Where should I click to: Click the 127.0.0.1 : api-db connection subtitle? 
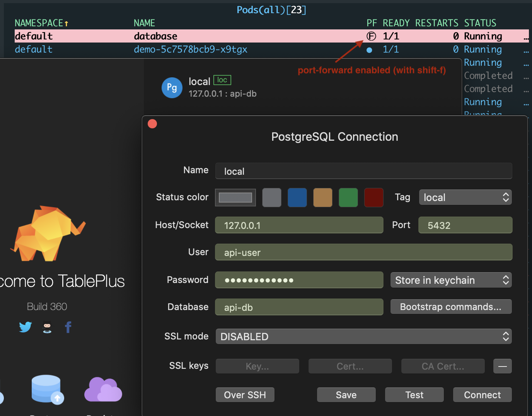click(x=223, y=94)
